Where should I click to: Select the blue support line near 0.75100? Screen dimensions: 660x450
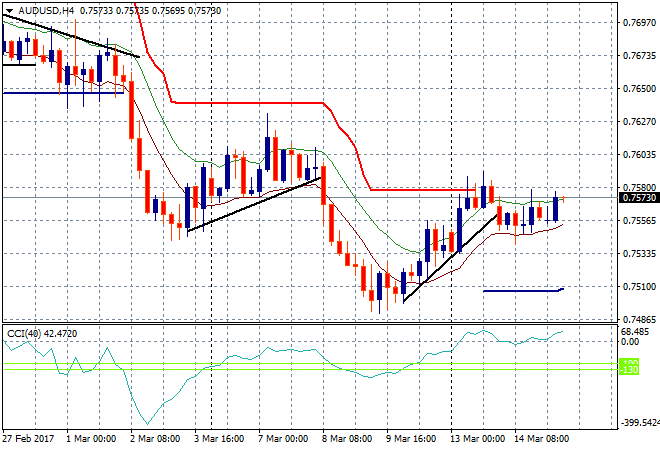[x=523, y=290]
